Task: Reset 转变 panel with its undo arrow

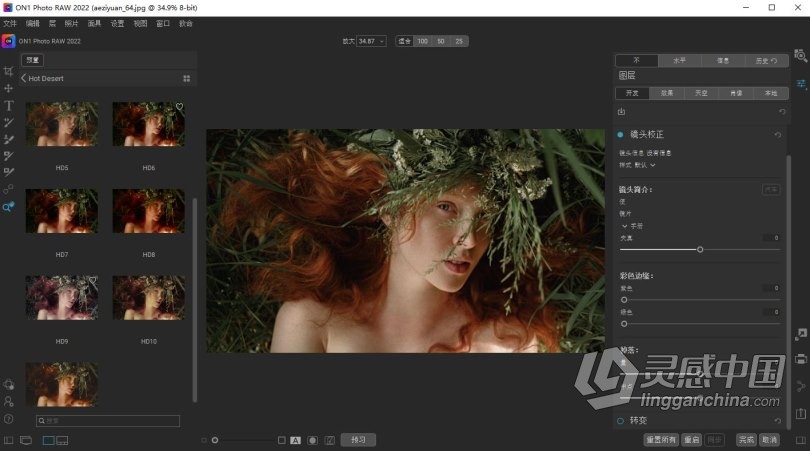Action: coord(777,421)
